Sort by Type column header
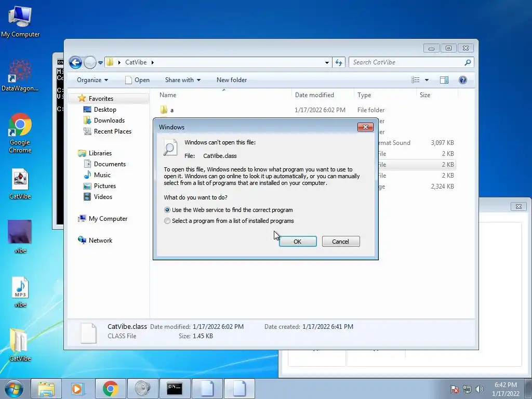The width and height of the screenshot is (532, 399). [x=385, y=95]
